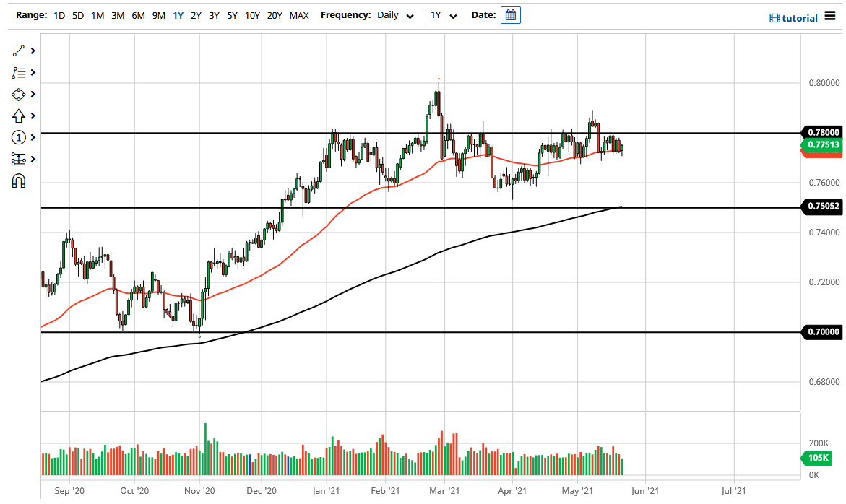
Task: Click the May '21 date label
Action: (x=577, y=491)
